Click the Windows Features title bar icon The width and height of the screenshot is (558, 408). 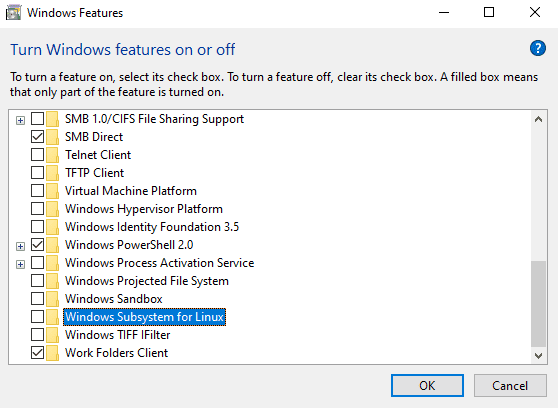tap(14, 13)
